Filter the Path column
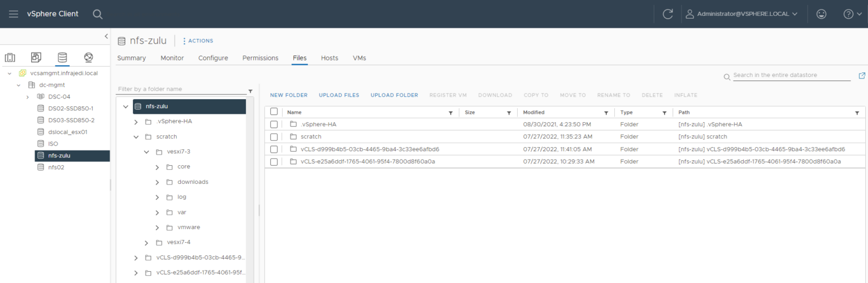This screenshot has width=868, height=283. (857, 113)
